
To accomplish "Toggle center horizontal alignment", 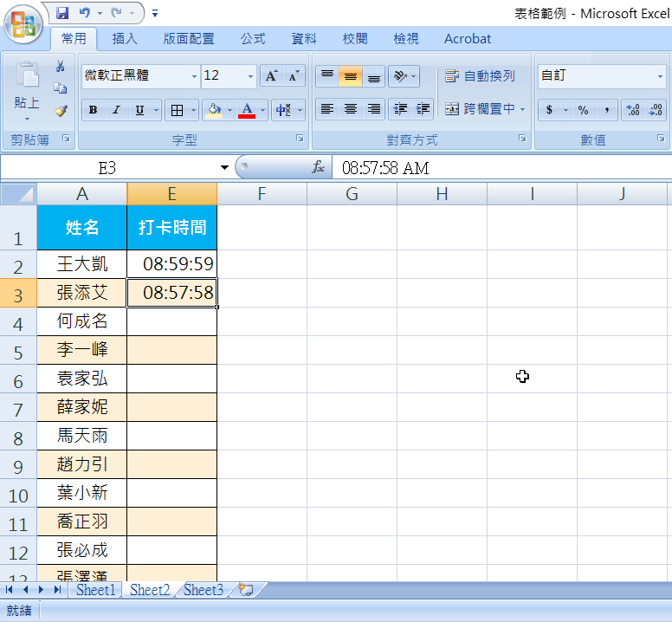I will pos(351,109).
